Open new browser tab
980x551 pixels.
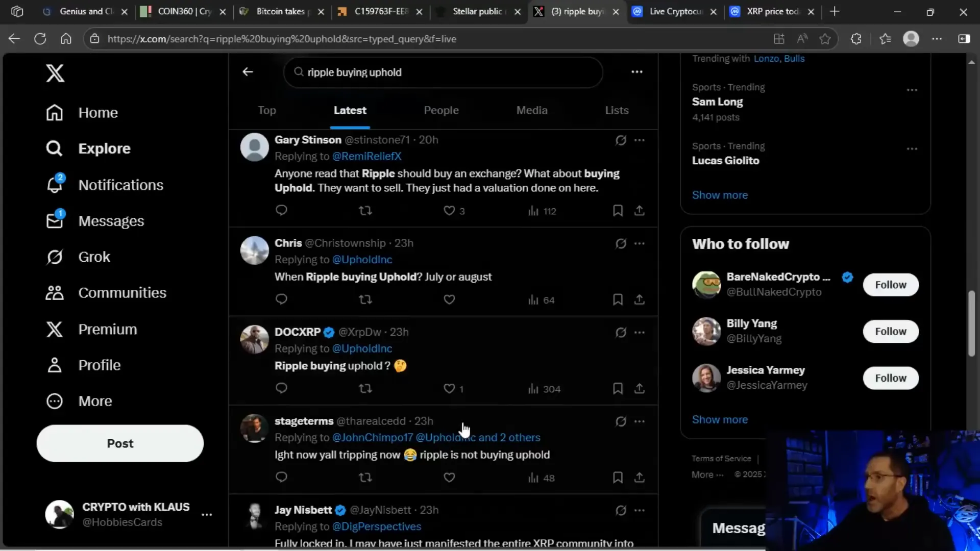[835, 11]
